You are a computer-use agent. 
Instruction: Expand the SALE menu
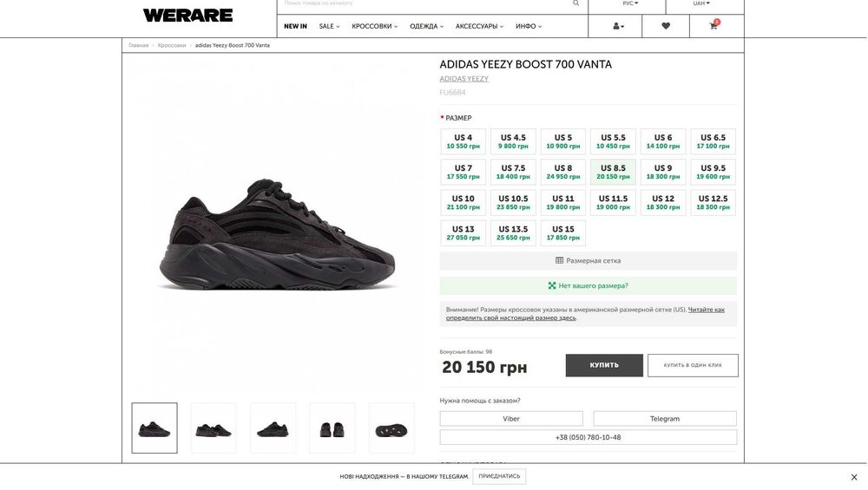coord(329,26)
